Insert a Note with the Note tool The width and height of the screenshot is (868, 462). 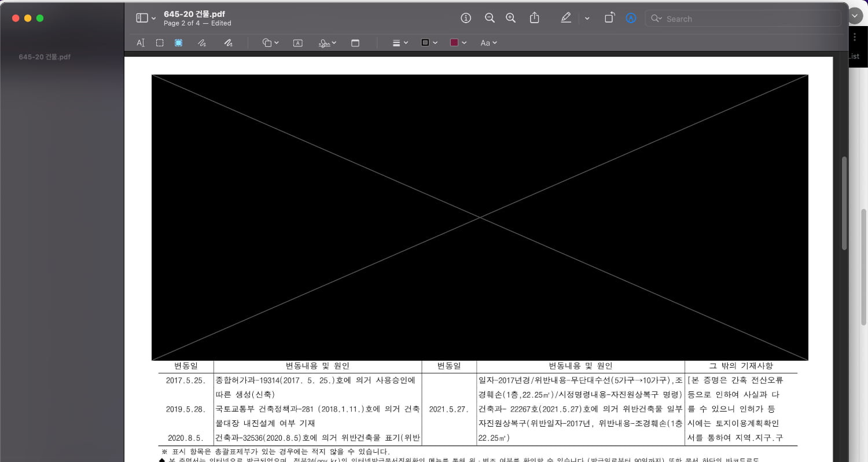tap(355, 43)
